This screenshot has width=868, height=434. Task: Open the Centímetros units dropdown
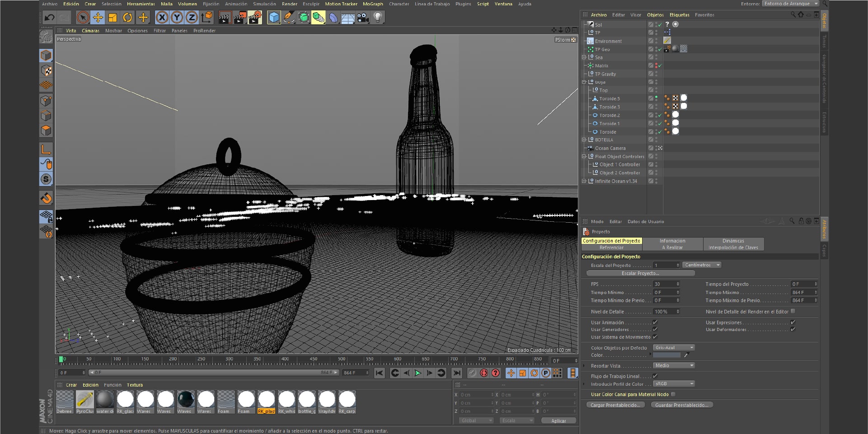pyautogui.click(x=701, y=265)
